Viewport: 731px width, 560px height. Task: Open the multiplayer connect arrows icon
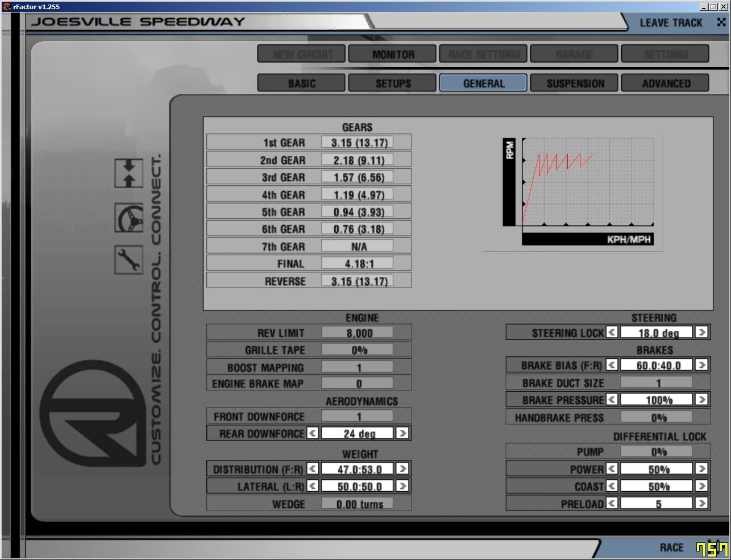129,173
